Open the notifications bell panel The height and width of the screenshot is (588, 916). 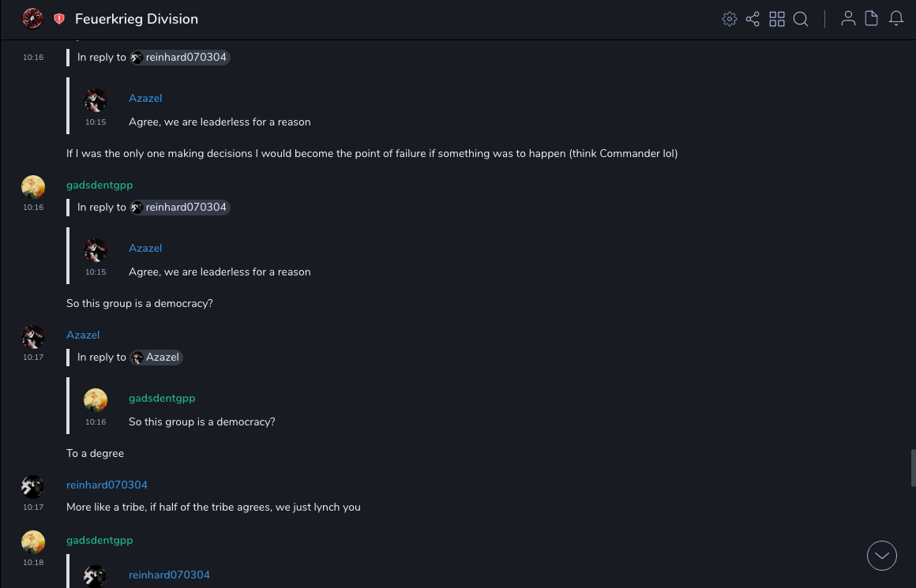tap(896, 19)
